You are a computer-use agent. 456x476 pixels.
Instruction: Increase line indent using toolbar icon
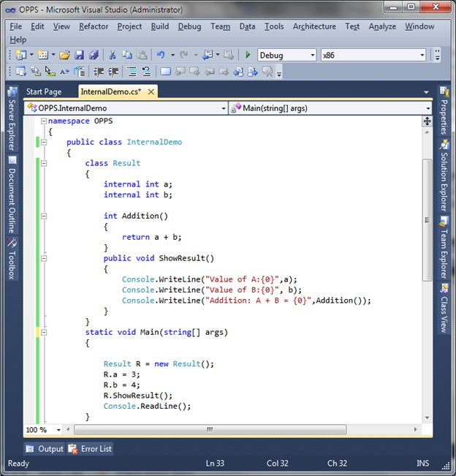(113, 72)
